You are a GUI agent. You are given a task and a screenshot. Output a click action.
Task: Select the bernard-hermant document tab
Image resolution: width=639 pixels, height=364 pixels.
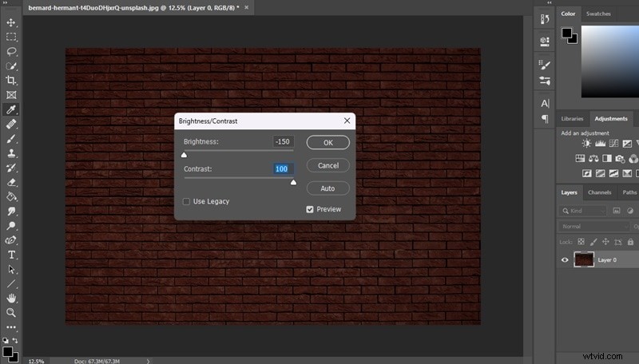click(x=133, y=8)
